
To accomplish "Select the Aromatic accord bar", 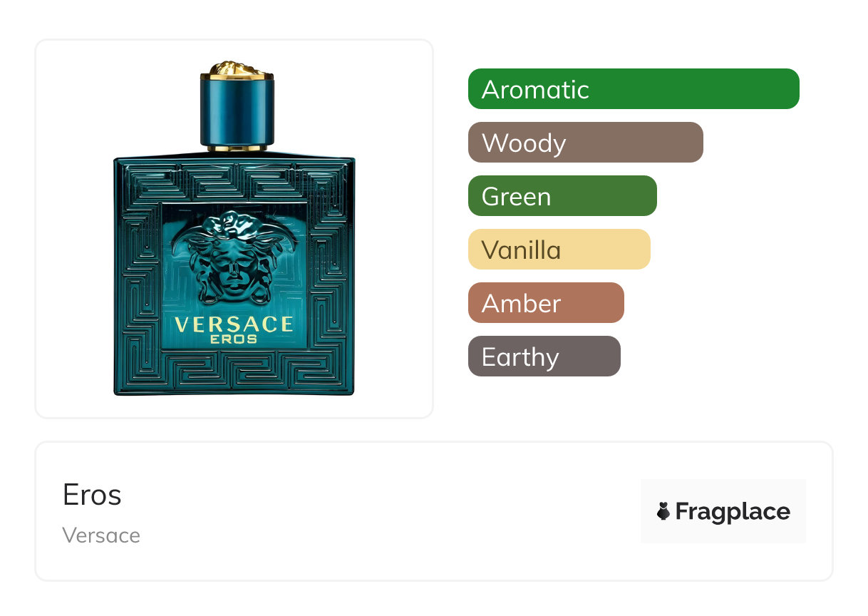I will pyautogui.click(x=634, y=89).
